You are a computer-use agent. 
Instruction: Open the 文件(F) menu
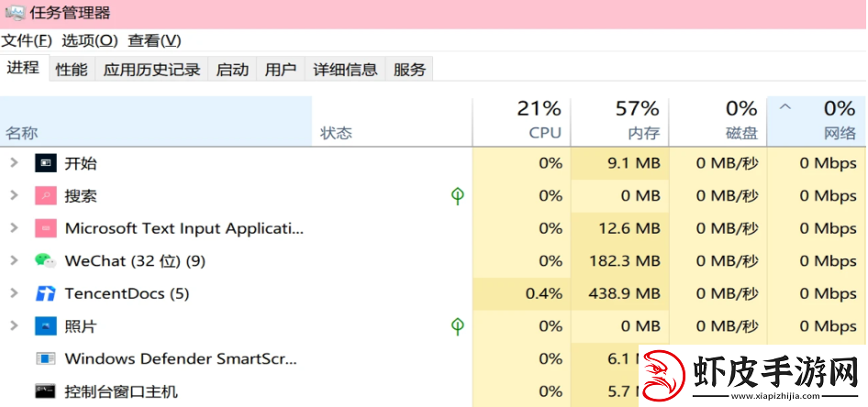tap(27, 40)
